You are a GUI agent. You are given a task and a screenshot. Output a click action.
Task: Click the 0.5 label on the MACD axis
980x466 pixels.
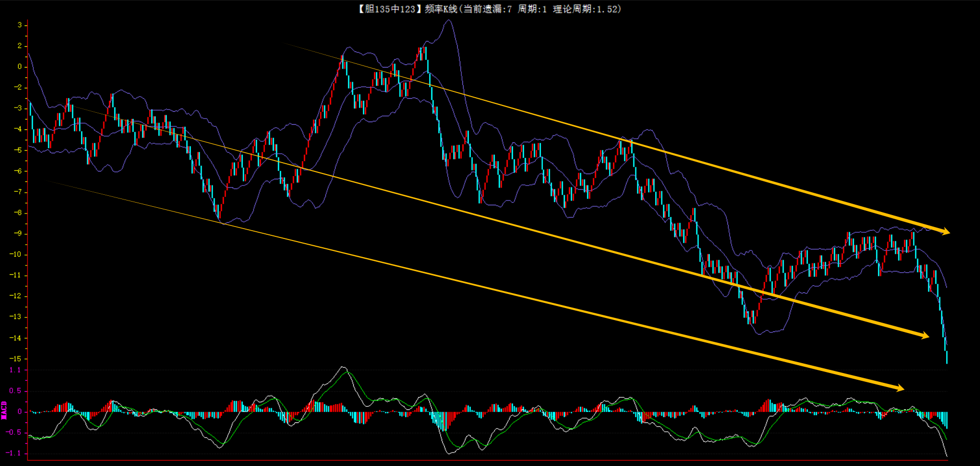point(15,391)
